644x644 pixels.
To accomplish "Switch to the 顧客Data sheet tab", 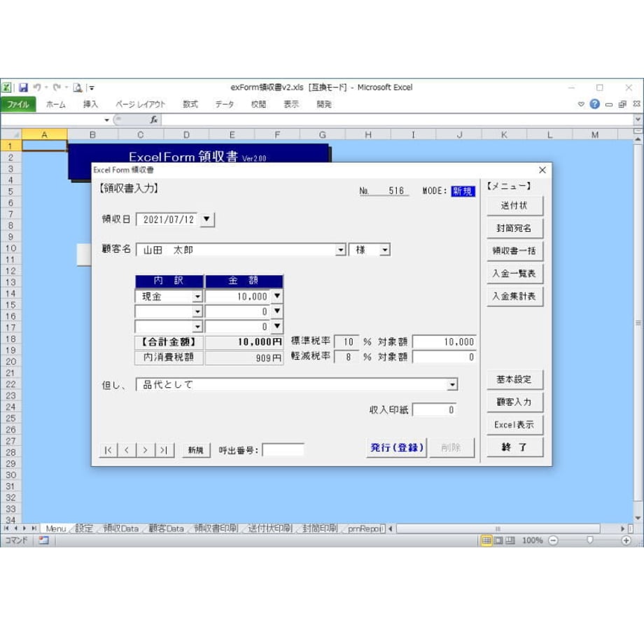I will point(167,528).
